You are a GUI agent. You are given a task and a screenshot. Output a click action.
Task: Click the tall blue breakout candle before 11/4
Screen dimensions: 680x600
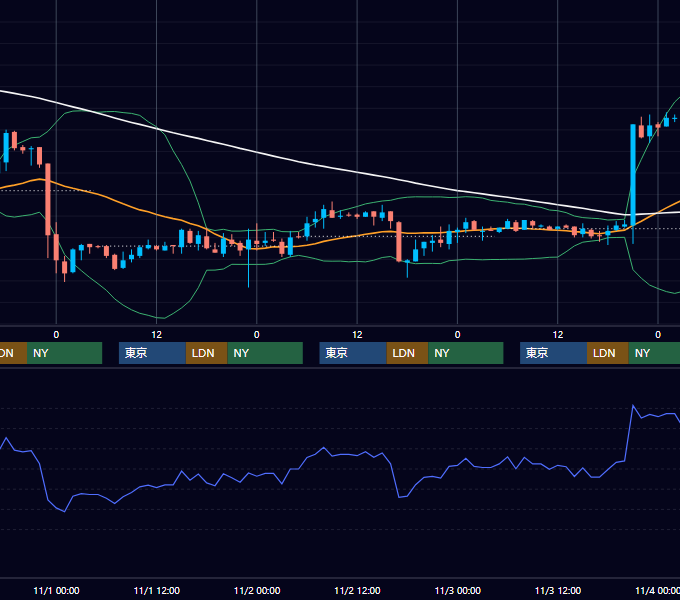633,176
